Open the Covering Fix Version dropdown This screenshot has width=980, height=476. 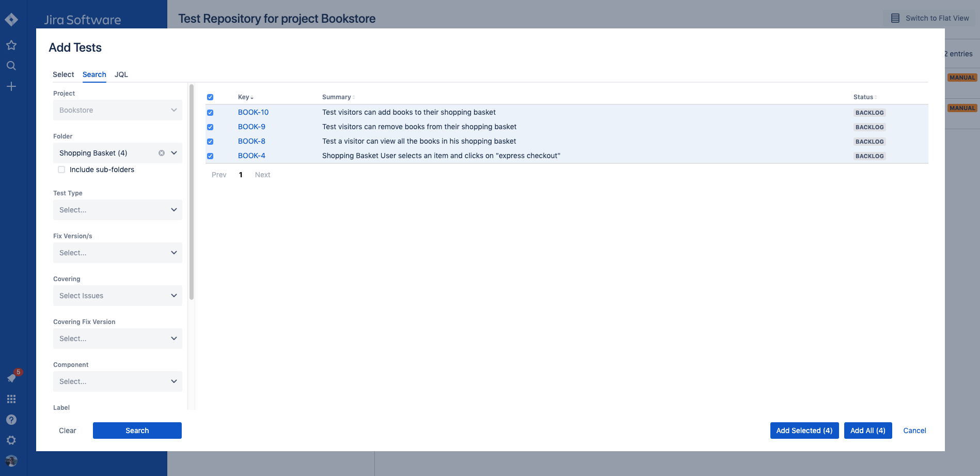118,339
